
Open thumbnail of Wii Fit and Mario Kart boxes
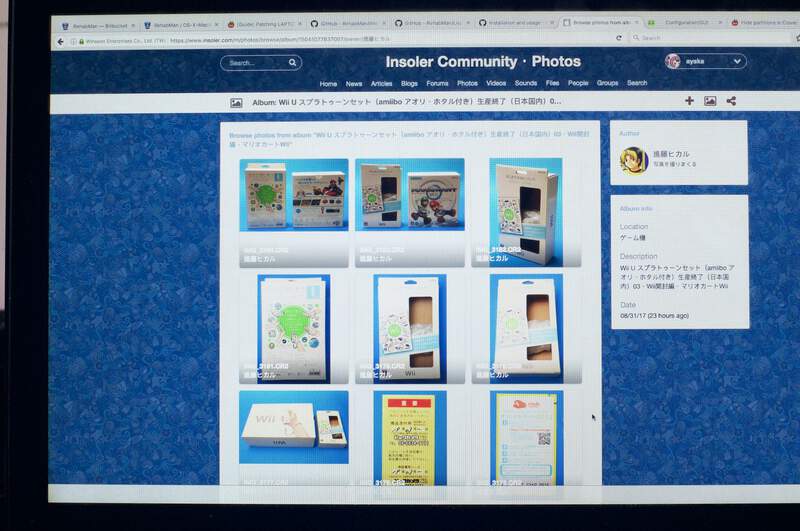click(x=294, y=213)
